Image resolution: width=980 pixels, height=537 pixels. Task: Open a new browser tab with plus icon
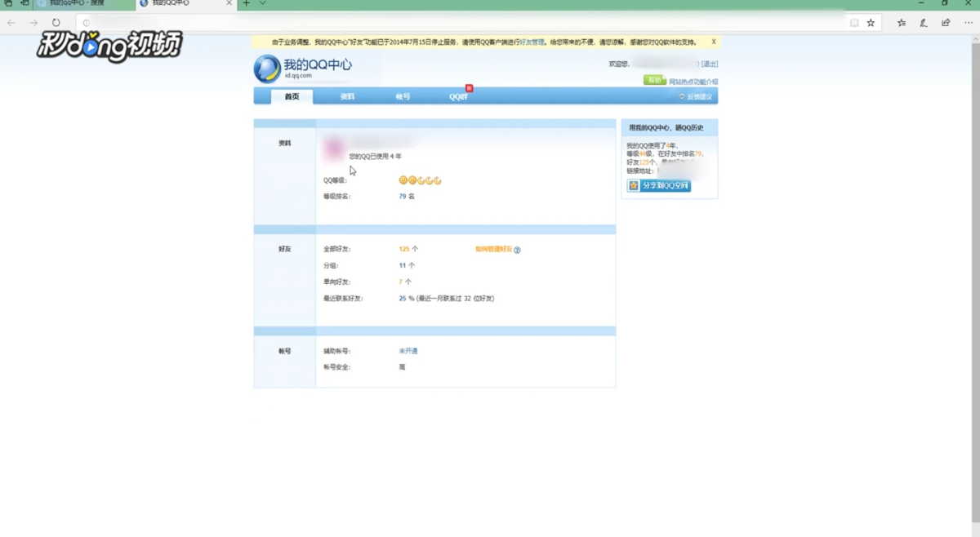(x=247, y=3)
